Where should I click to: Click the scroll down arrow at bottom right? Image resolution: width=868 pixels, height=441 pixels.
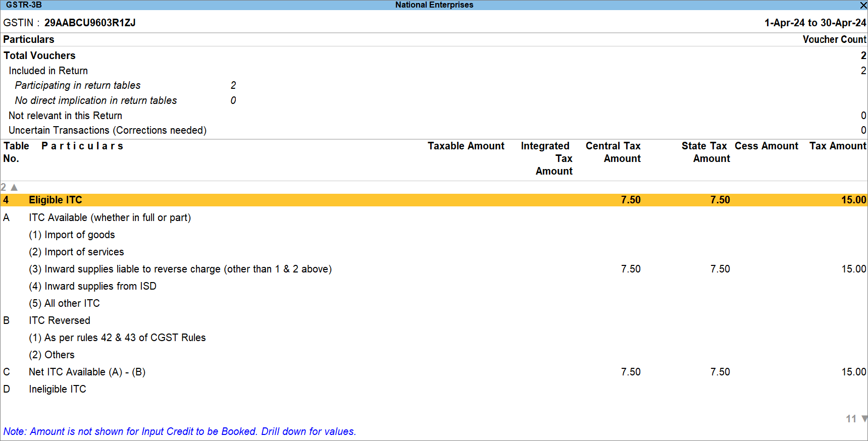point(864,419)
